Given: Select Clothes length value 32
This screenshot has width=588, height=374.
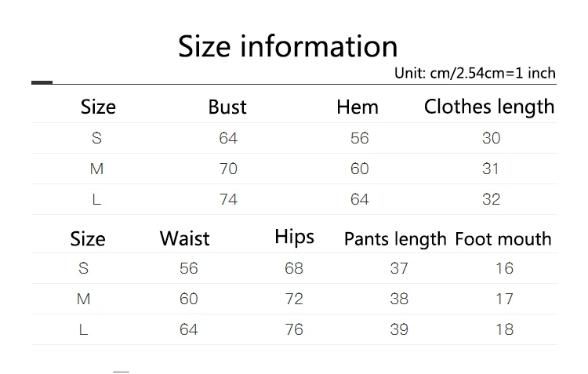Looking at the screenshot, I should (x=491, y=199).
